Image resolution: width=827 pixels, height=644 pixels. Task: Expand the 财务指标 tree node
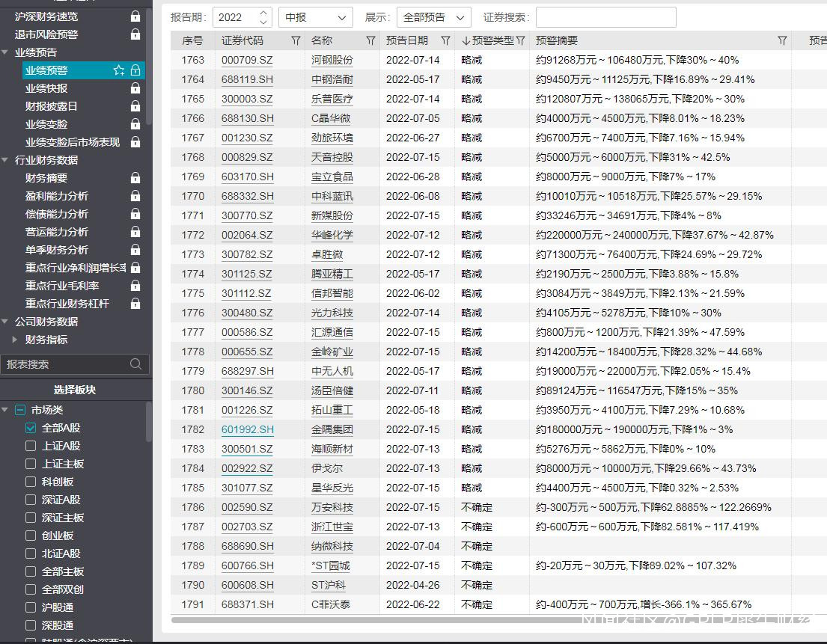pyautogui.click(x=16, y=340)
